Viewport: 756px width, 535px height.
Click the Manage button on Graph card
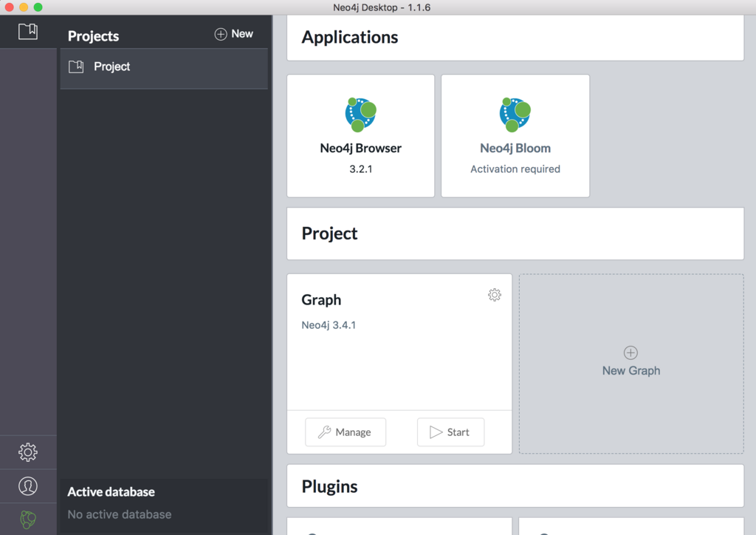click(x=346, y=432)
